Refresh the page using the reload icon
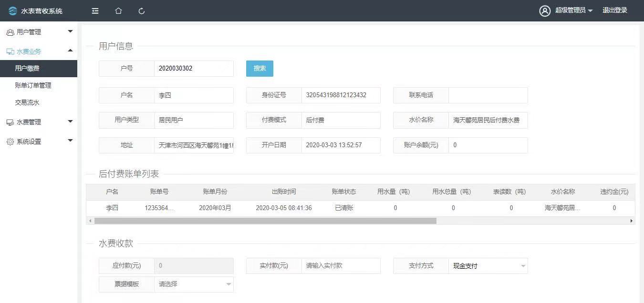The height and width of the screenshot is (303, 644). (141, 10)
